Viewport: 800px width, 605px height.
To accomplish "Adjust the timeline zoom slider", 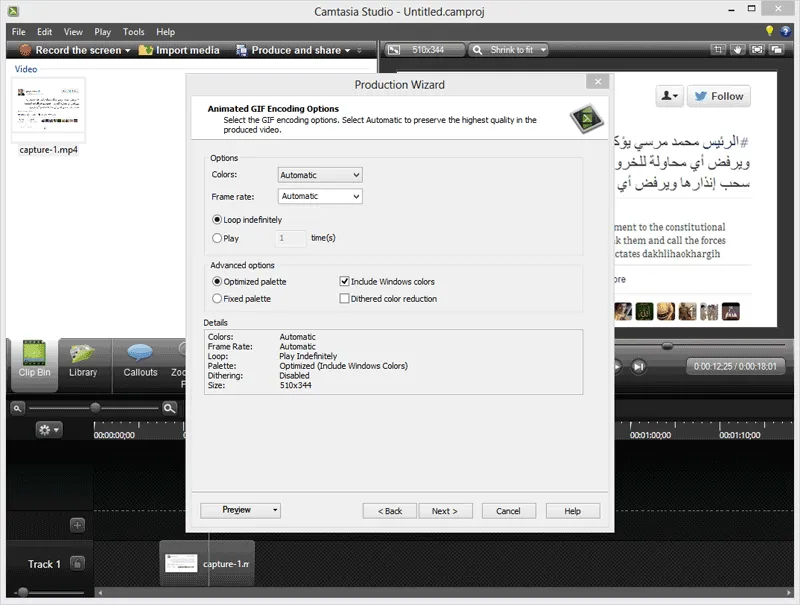I will [95, 408].
